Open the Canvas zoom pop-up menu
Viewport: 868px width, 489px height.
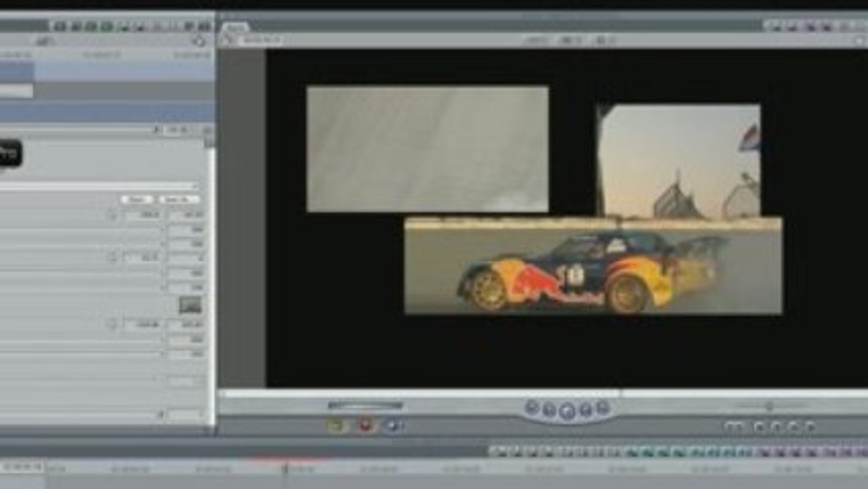(536, 41)
